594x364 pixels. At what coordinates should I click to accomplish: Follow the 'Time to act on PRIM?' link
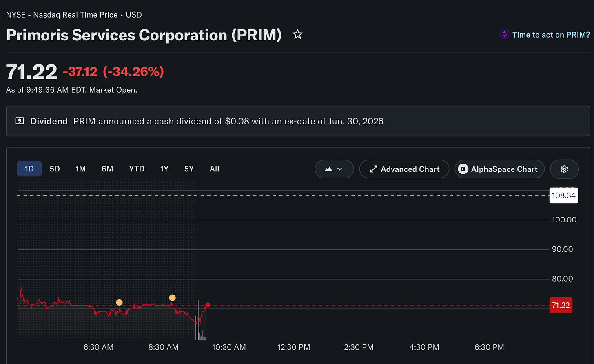click(x=551, y=35)
